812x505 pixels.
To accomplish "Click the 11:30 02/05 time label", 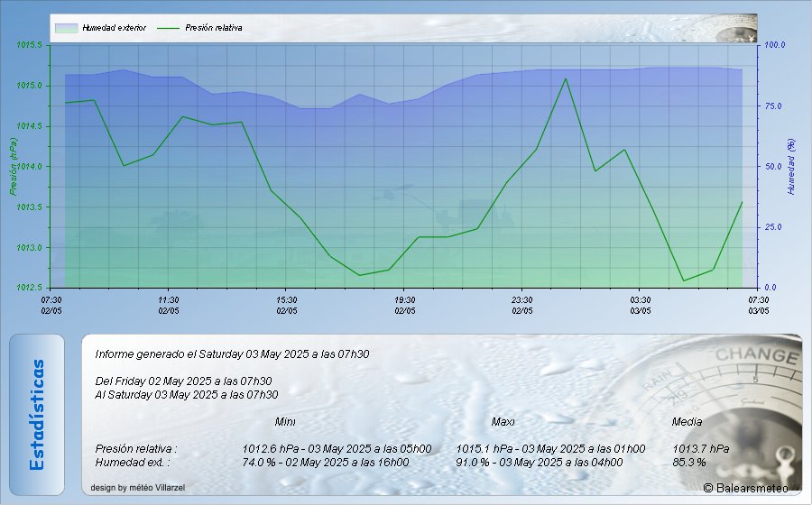I will click(x=169, y=306).
